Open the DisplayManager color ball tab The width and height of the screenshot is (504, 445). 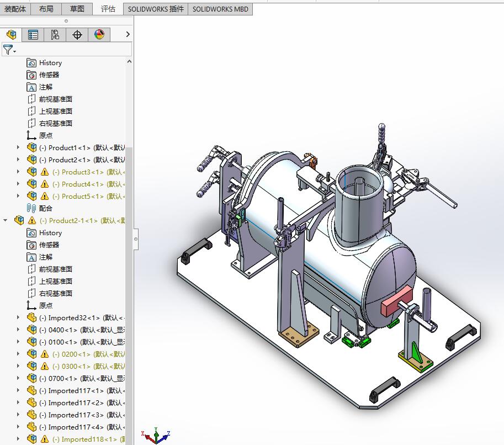[x=99, y=34]
